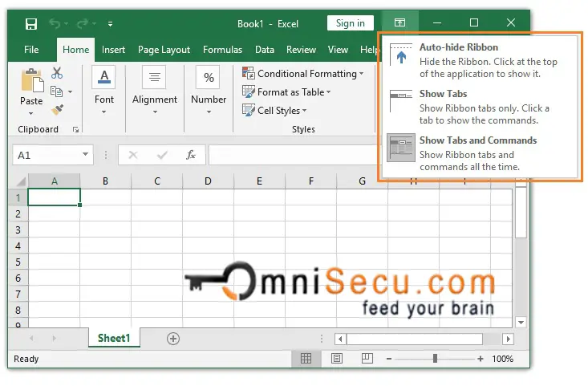The width and height of the screenshot is (588, 386).
Task: Select Show Tabs option
Action: (479, 107)
